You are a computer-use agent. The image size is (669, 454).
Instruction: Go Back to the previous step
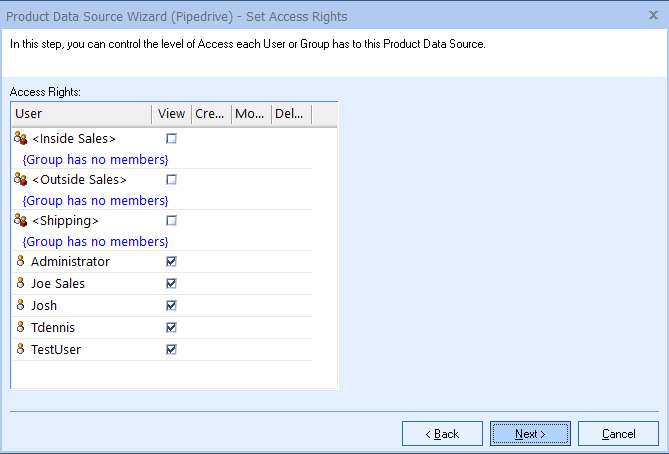(442, 434)
